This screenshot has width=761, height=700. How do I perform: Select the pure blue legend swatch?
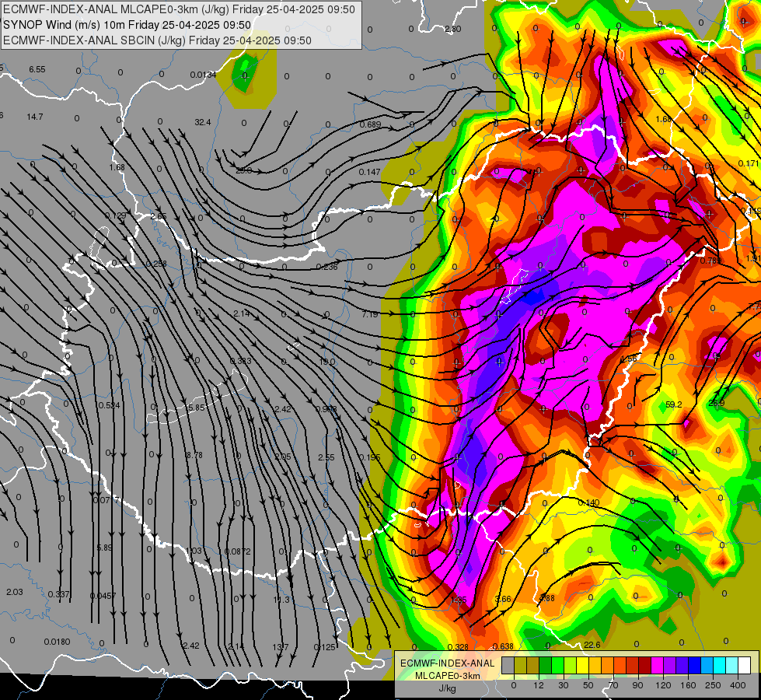point(695,666)
